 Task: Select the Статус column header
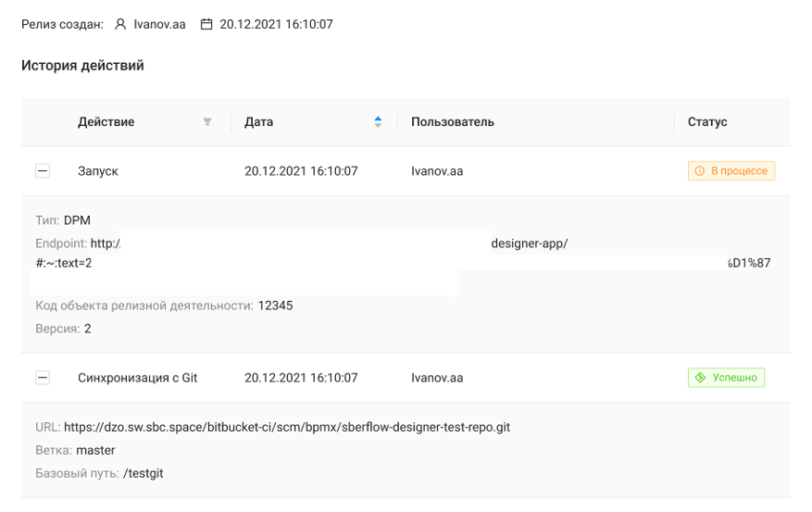pyautogui.click(x=706, y=122)
